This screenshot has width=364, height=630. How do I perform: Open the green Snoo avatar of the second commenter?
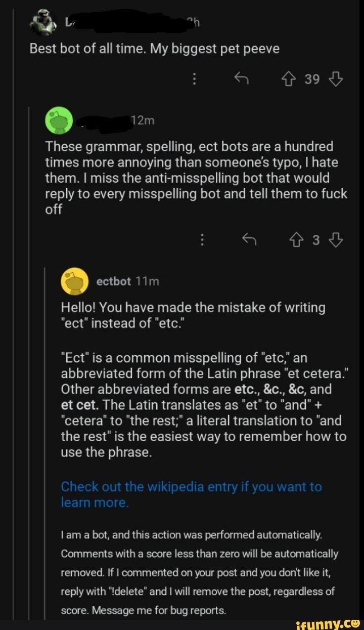[x=60, y=120]
